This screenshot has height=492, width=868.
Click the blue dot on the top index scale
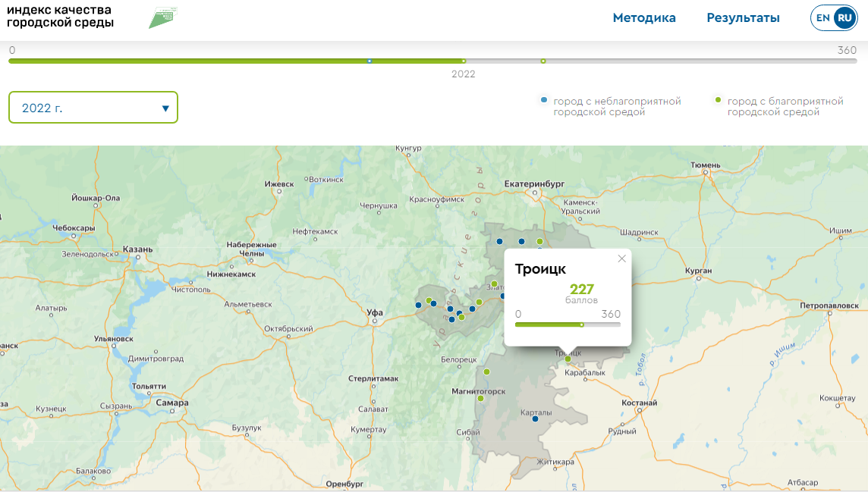(x=370, y=61)
